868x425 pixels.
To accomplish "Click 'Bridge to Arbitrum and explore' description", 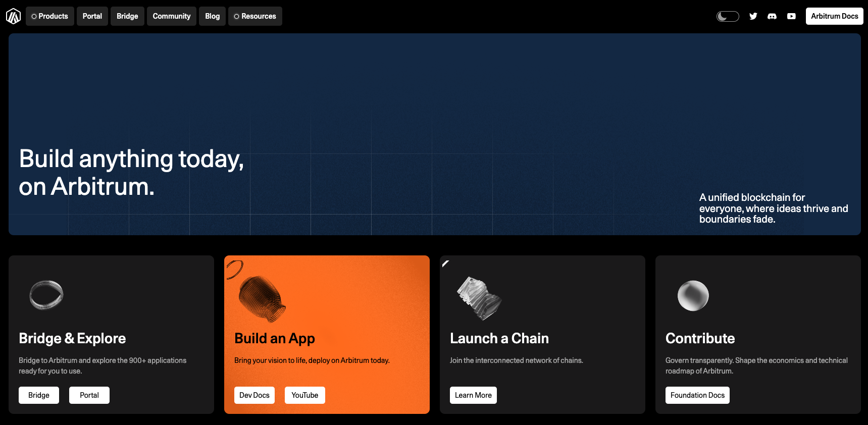I will pyautogui.click(x=103, y=365).
